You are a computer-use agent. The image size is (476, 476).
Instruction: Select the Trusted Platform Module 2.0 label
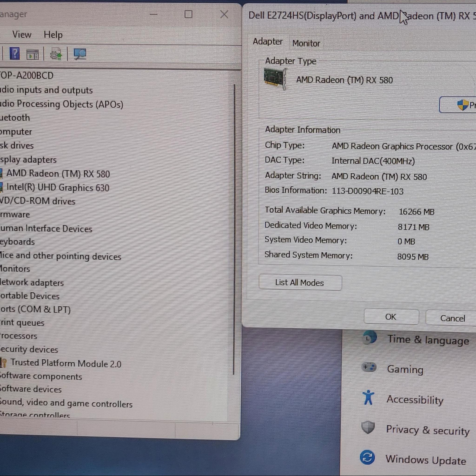66,363
